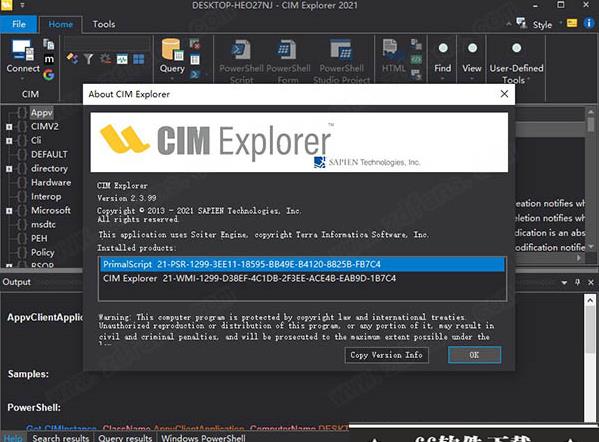Viewport: 599px width, 442px height.
Task: Expand the directory namespace node
Action: (x=9, y=169)
